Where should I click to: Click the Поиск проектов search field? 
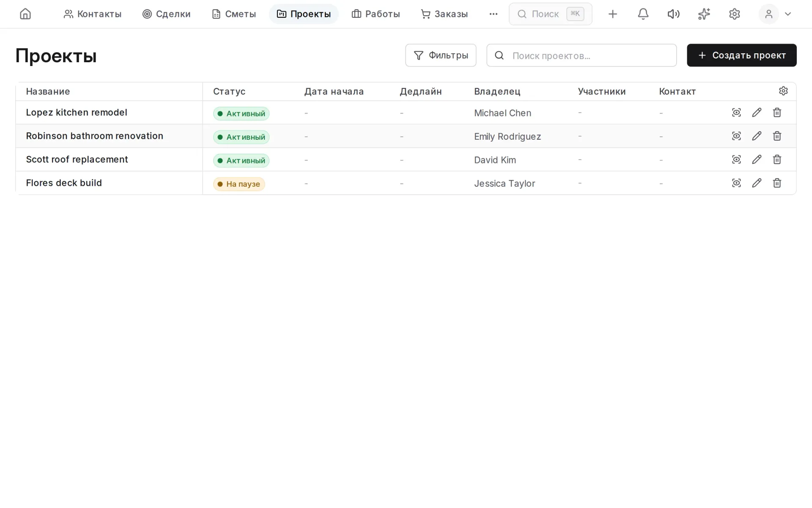pyautogui.click(x=582, y=55)
